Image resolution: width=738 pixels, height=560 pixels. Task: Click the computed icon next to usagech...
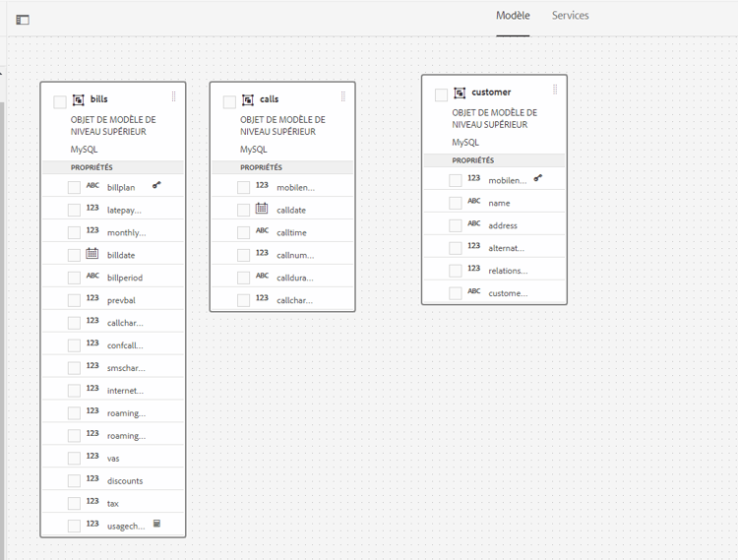[157, 524]
